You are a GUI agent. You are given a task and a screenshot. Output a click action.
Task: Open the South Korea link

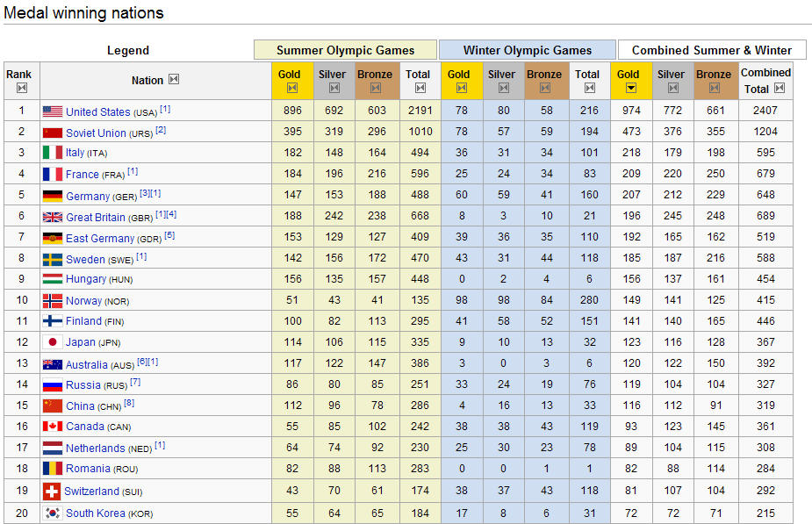pos(96,513)
